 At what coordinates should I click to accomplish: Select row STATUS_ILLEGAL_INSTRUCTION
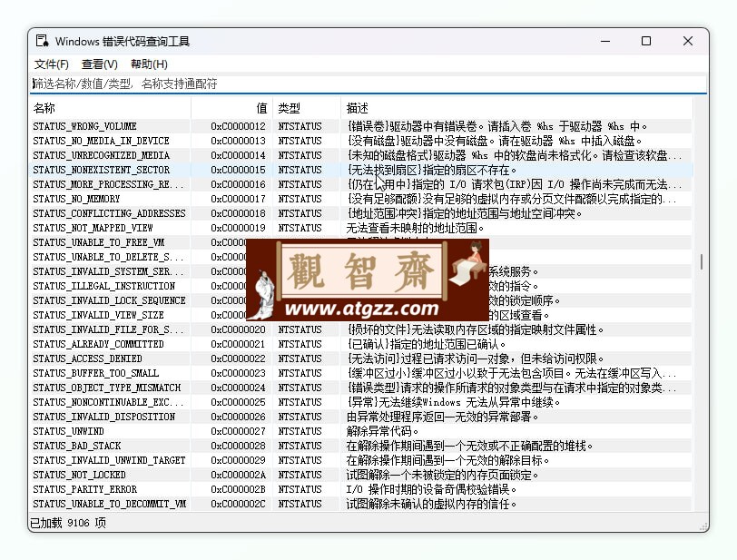361,286
